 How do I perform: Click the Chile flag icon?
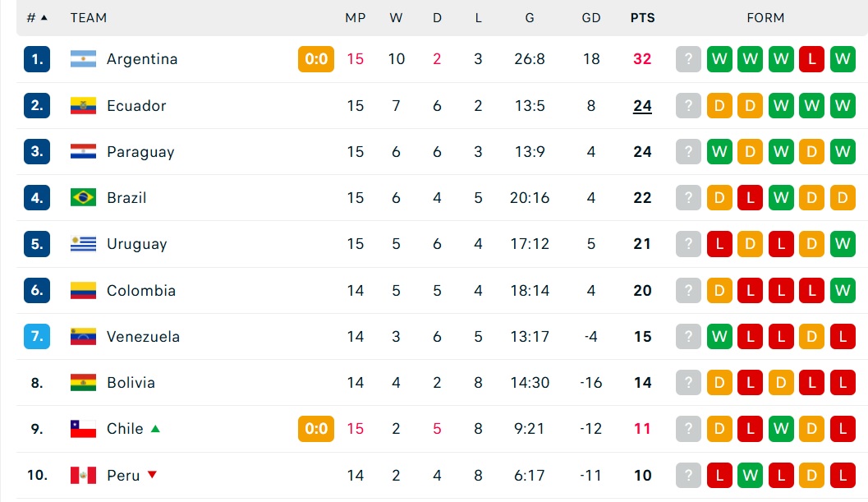[83, 428]
